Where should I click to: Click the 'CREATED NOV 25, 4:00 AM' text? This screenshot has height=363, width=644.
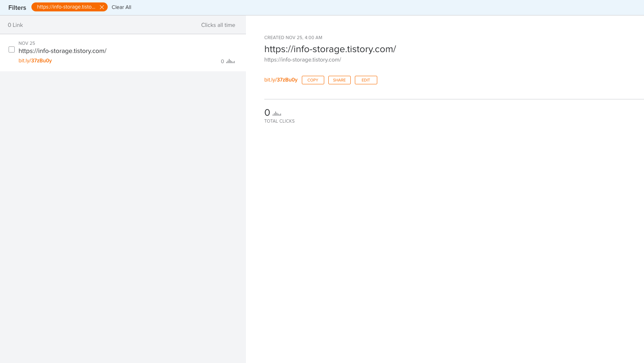[x=293, y=37]
